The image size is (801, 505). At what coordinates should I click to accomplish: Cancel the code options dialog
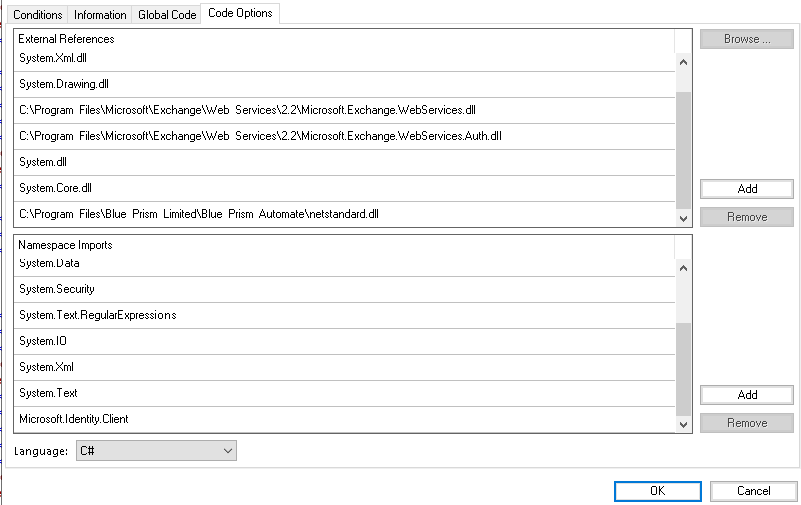tap(753, 491)
